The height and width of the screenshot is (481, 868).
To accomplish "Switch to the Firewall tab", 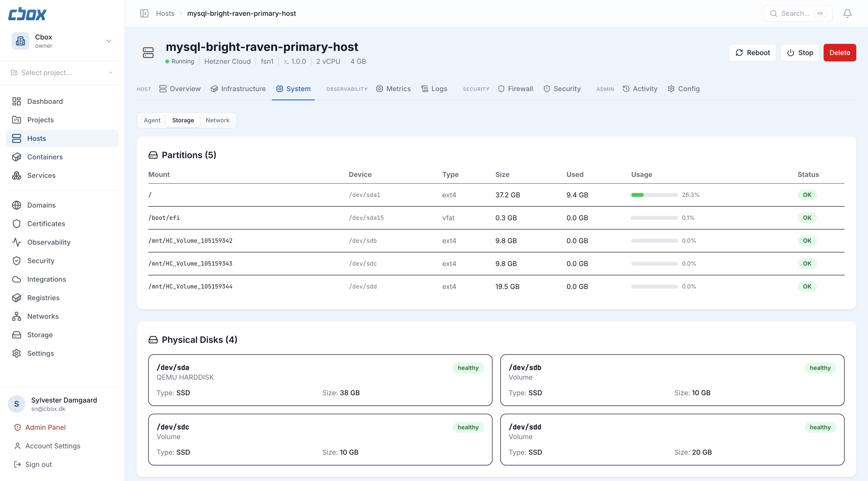I will click(x=515, y=89).
